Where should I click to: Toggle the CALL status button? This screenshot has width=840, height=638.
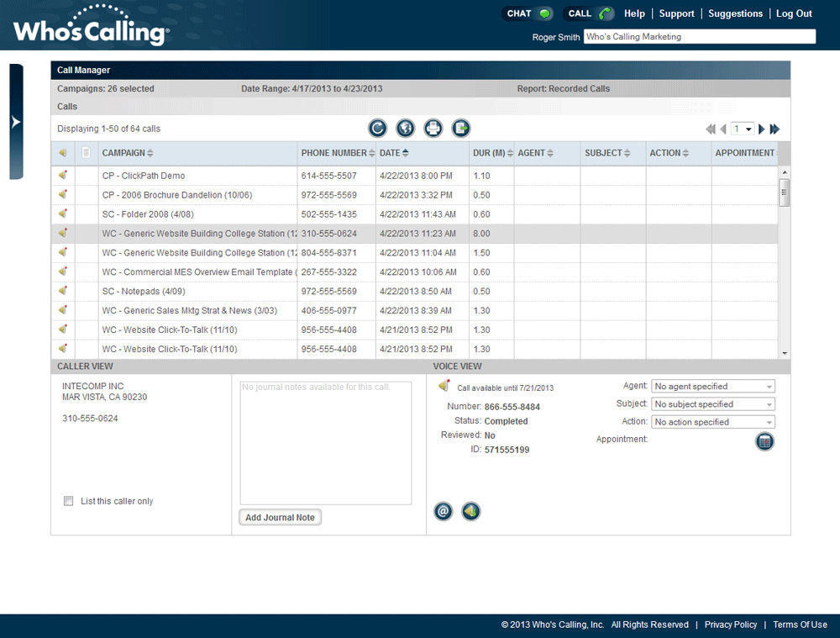(589, 13)
